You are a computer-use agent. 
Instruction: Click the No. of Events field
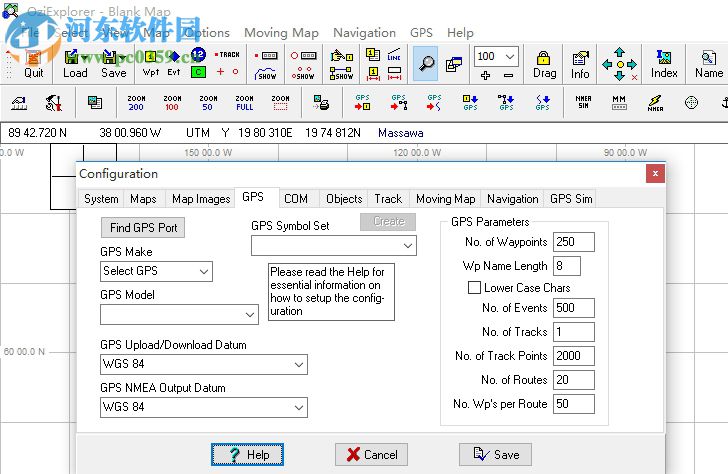pyautogui.click(x=574, y=308)
